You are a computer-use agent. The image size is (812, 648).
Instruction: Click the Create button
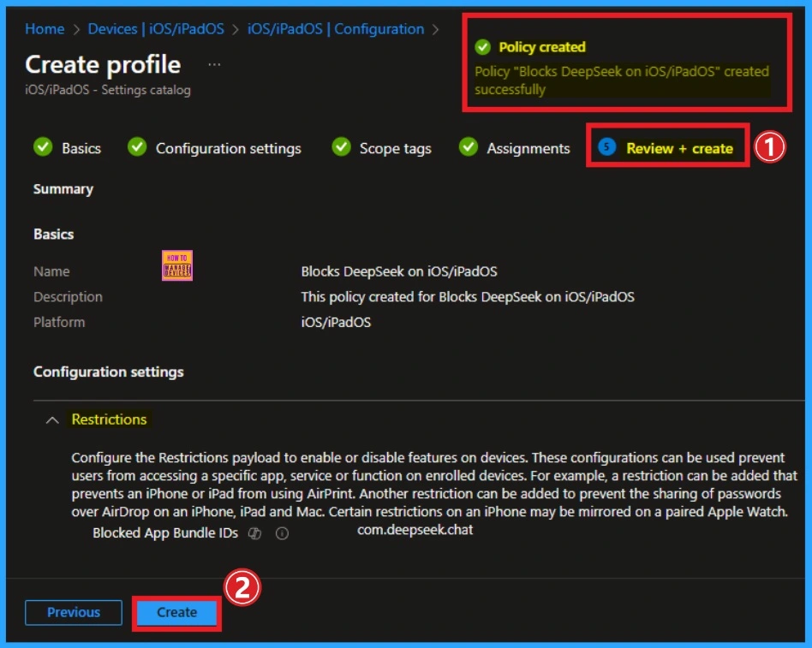click(177, 613)
